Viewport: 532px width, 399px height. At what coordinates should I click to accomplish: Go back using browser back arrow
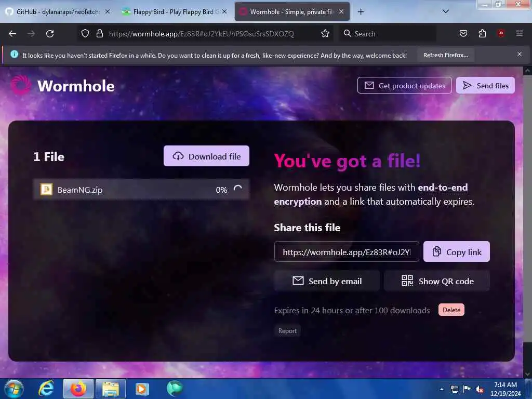tap(12, 34)
